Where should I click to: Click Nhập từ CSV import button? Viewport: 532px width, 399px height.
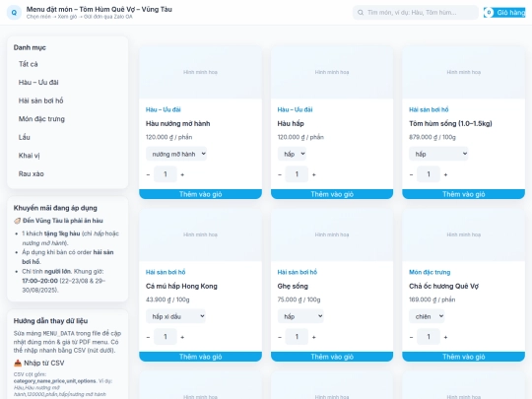(x=39, y=363)
